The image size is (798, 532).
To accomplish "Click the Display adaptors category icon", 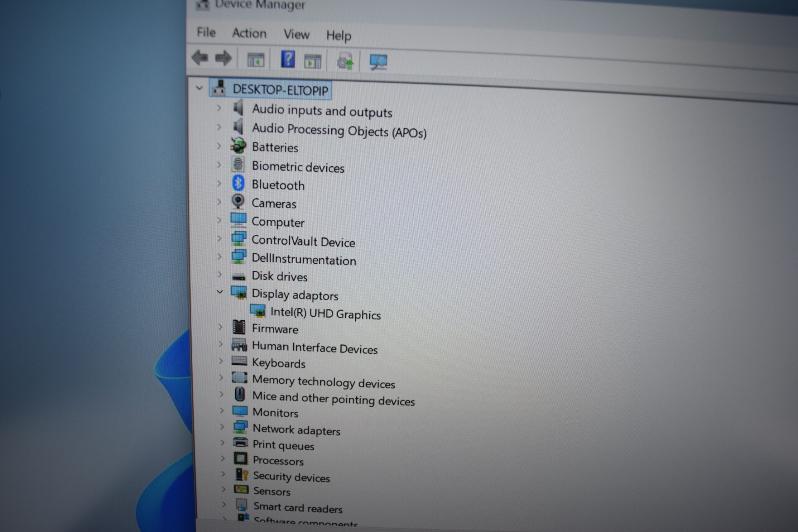I will click(x=239, y=292).
